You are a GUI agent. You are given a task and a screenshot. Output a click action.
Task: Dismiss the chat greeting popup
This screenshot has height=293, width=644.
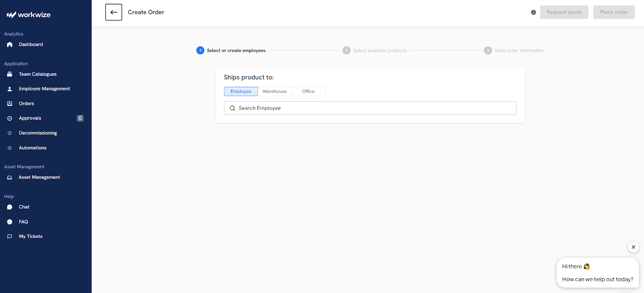[633, 247]
